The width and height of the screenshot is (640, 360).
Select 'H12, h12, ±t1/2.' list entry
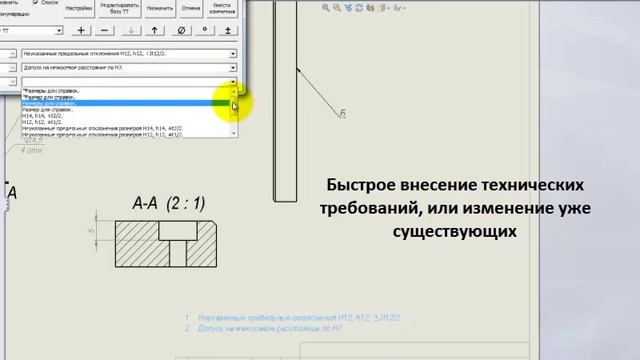(x=126, y=122)
